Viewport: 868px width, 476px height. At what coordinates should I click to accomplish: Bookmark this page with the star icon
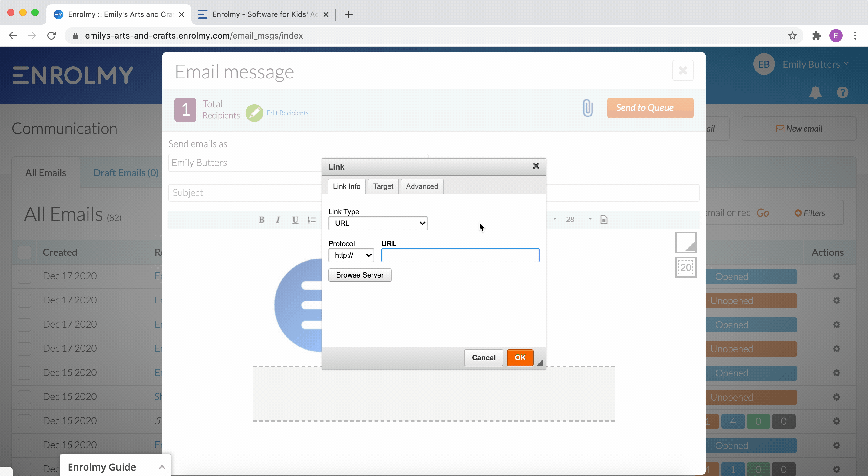pyautogui.click(x=792, y=35)
